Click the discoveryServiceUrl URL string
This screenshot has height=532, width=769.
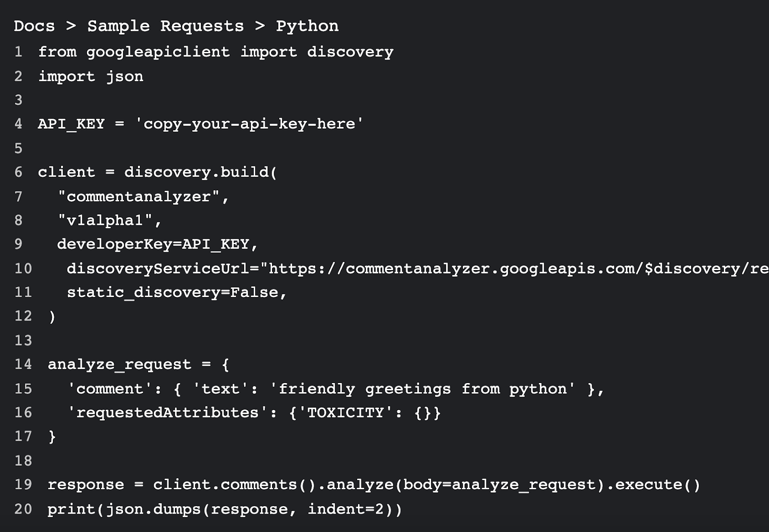click(514, 268)
